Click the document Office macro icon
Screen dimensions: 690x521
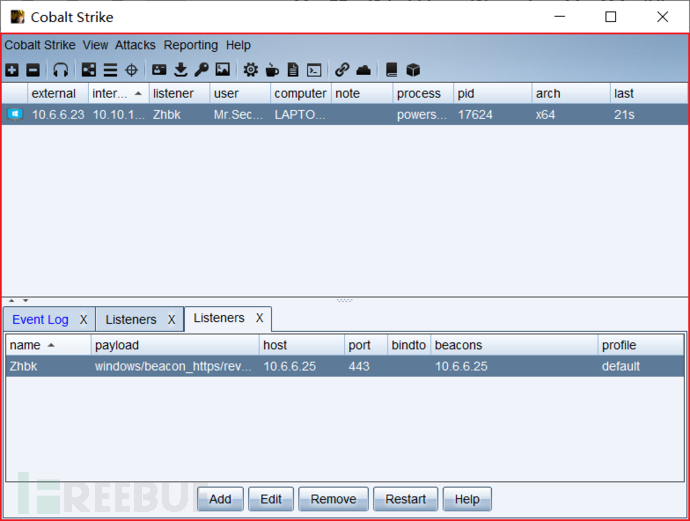pos(293,70)
